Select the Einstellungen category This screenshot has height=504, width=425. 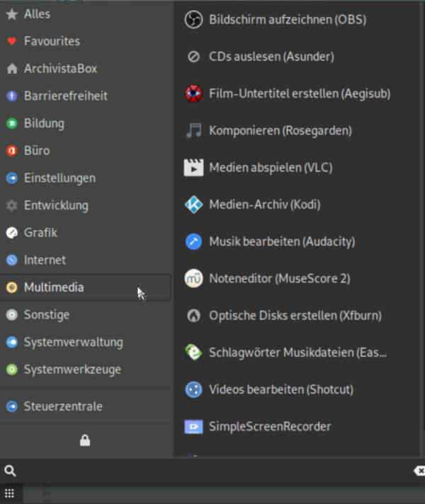[85, 178]
